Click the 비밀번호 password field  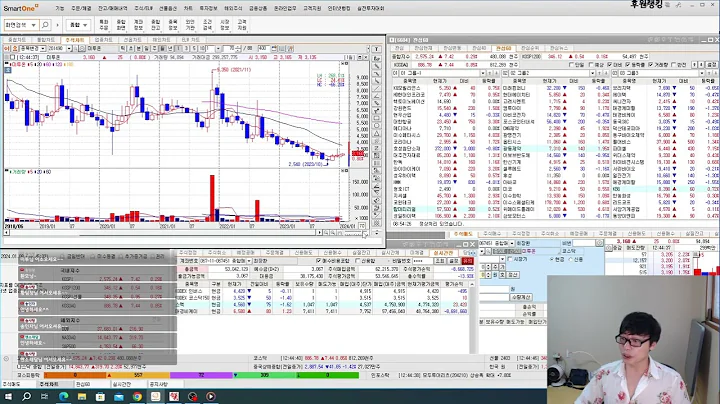(422, 261)
